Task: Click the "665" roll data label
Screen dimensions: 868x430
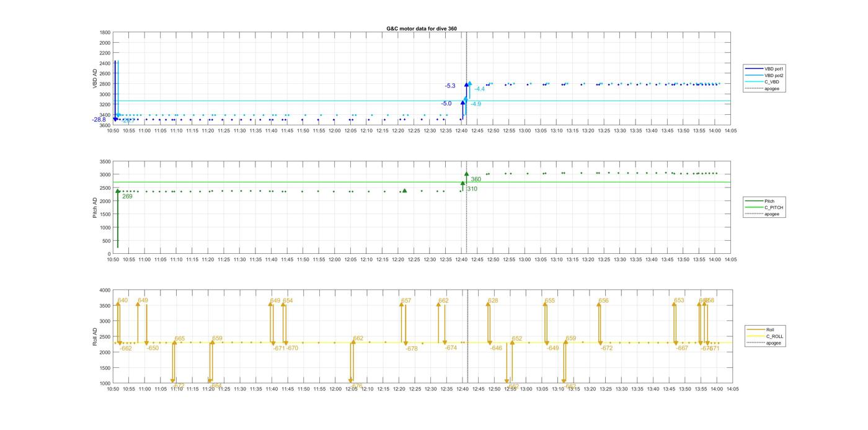Action: point(180,339)
